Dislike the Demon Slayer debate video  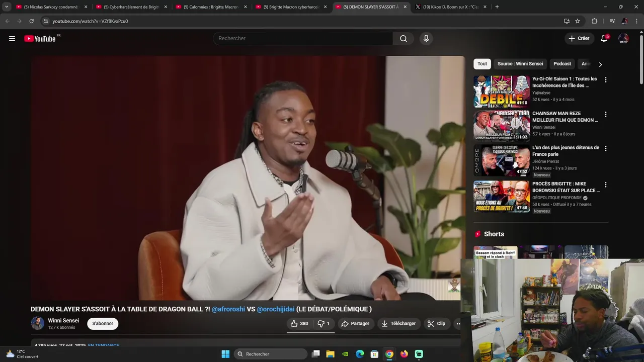(x=324, y=324)
